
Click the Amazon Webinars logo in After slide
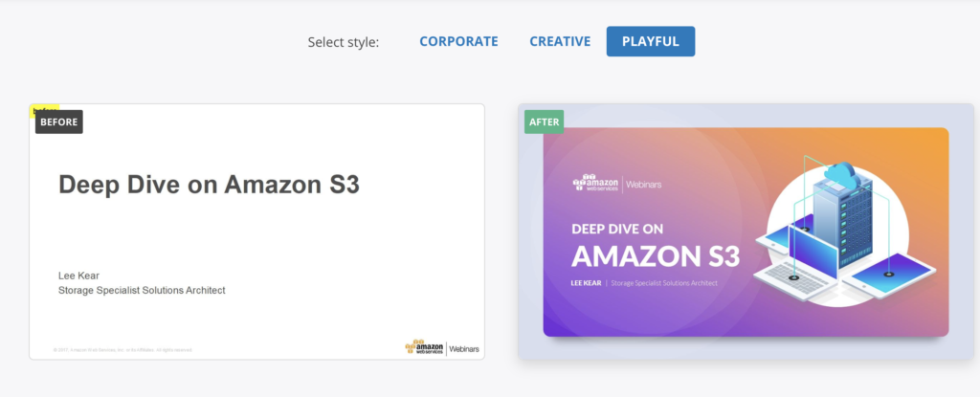pyautogui.click(x=617, y=183)
